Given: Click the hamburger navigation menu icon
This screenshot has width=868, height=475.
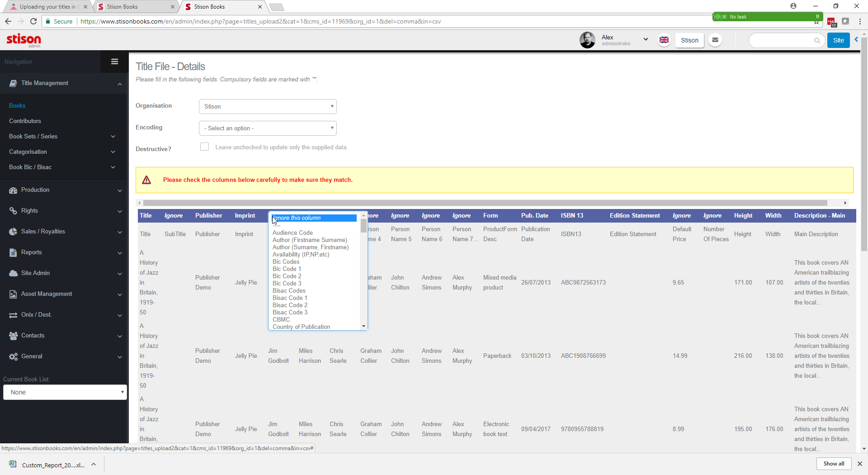Looking at the screenshot, I should click(114, 62).
